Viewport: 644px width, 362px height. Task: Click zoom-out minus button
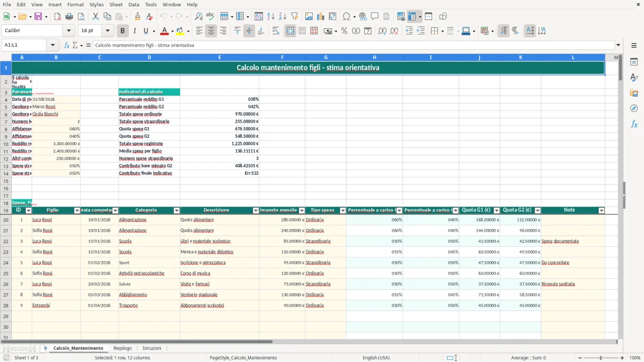(x=580, y=358)
